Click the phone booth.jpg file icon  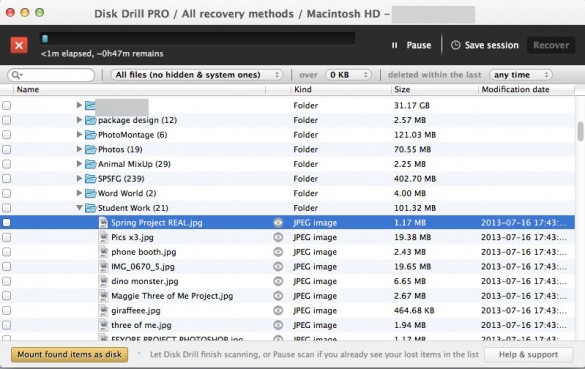coord(103,252)
